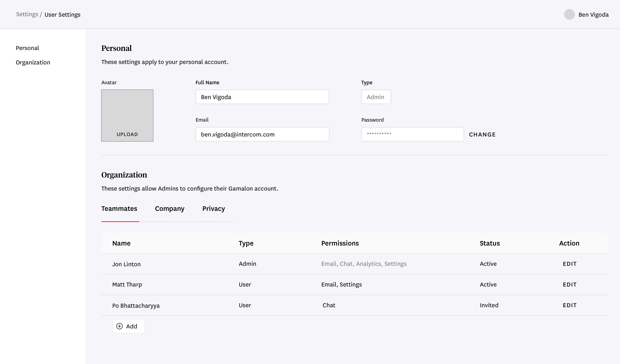Image resolution: width=620 pixels, height=364 pixels.
Task: Add a new teammate
Action: tap(128, 326)
